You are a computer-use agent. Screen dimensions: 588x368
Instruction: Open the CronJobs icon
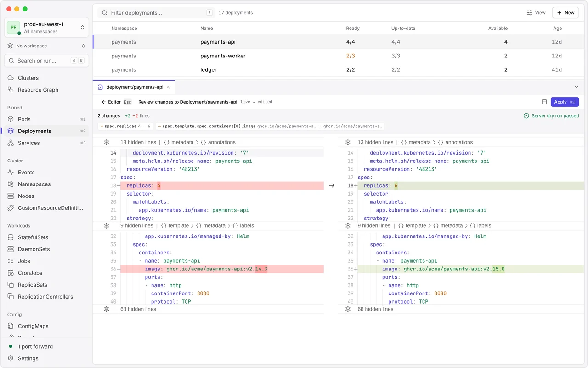(11, 273)
